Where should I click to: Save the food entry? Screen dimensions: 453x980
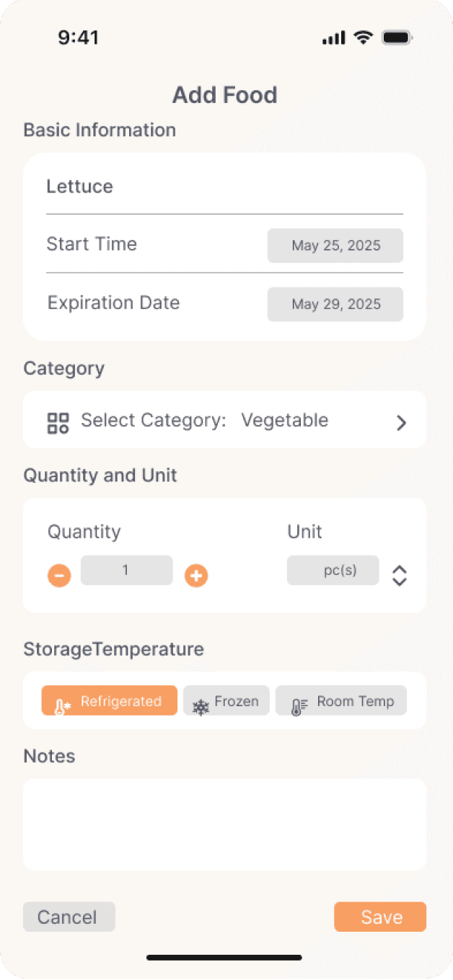tap(380, 917)
